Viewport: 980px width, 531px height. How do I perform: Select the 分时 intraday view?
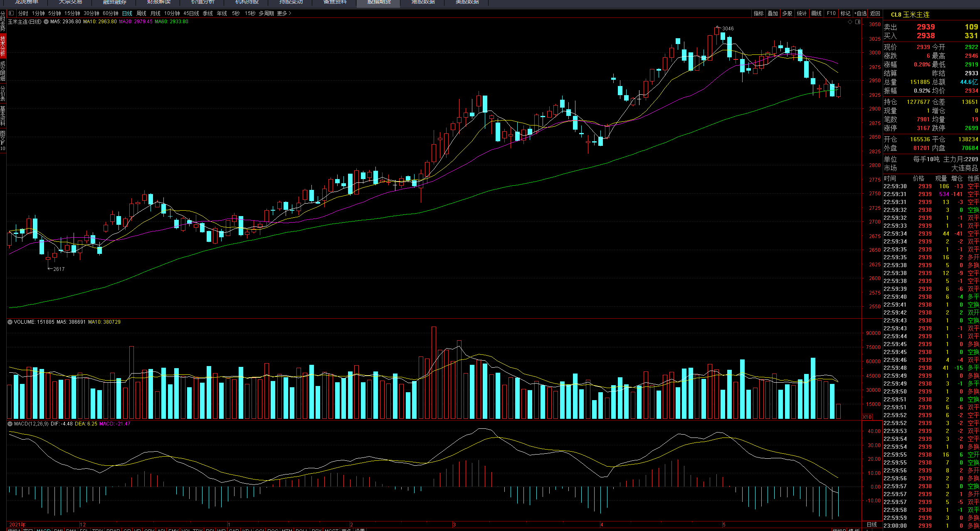coord(23,13)
